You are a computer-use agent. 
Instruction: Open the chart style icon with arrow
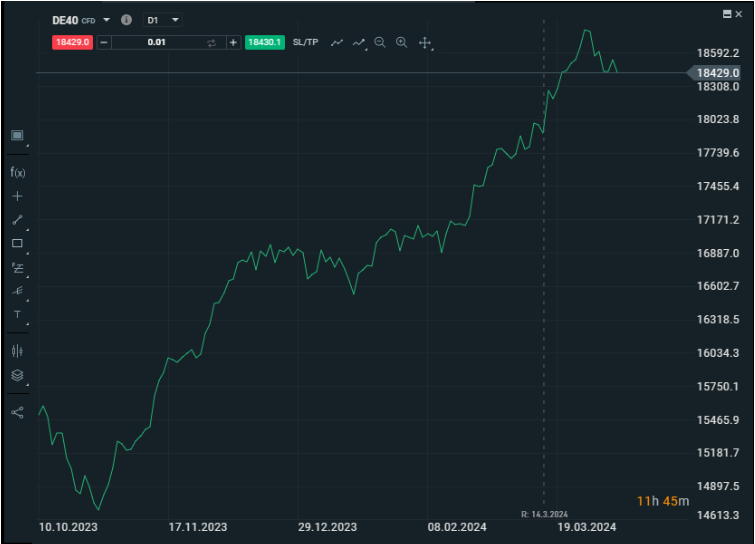click(x=359, y=43)
